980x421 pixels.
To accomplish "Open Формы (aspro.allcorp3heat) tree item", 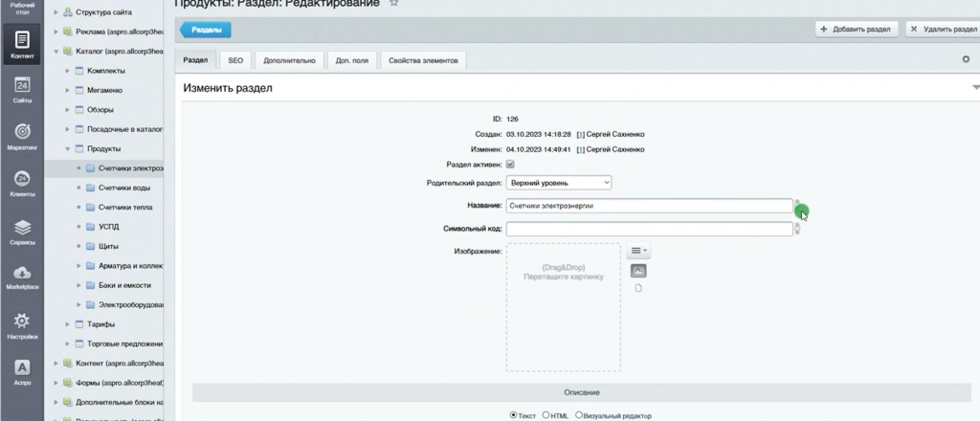I will 120,384.
